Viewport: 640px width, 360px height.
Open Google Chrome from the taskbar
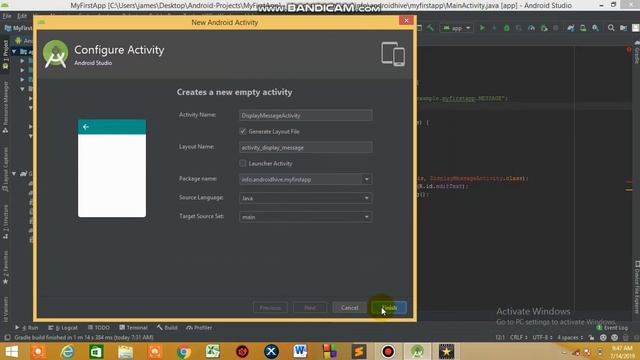[184, 351]
